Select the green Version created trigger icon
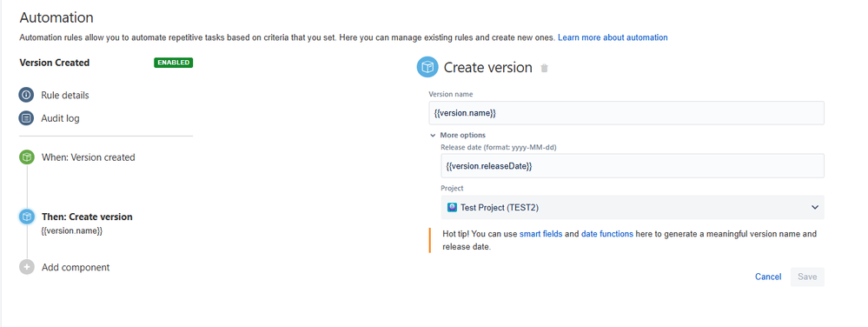The width and height of the screenshot is (868, 327). click(x=27, y=157)
